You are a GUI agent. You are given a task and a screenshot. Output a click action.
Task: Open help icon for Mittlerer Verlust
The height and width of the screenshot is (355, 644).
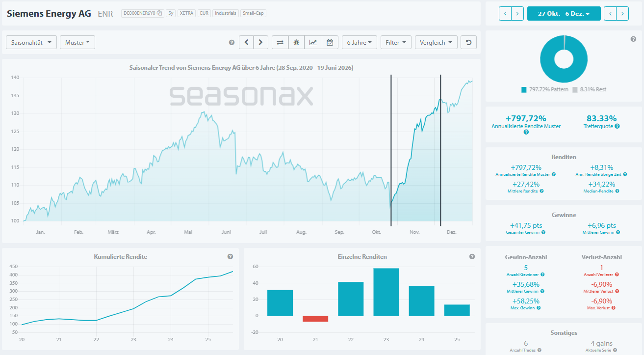point(617,291)
